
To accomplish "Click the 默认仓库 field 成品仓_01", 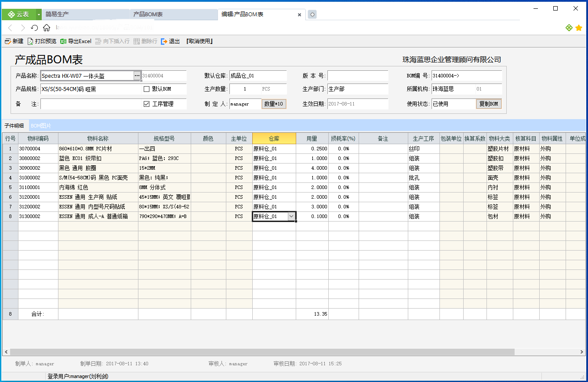I will point(258,76).
